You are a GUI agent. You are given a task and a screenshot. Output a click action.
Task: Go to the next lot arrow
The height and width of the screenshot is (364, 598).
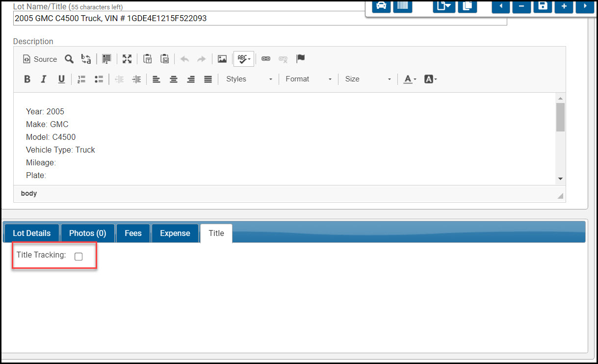click(585, 6)
